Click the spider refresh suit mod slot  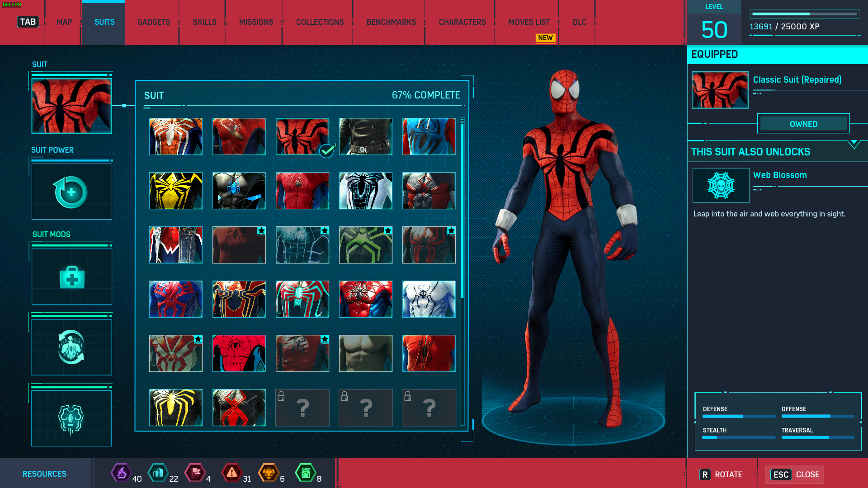[71, 347]
